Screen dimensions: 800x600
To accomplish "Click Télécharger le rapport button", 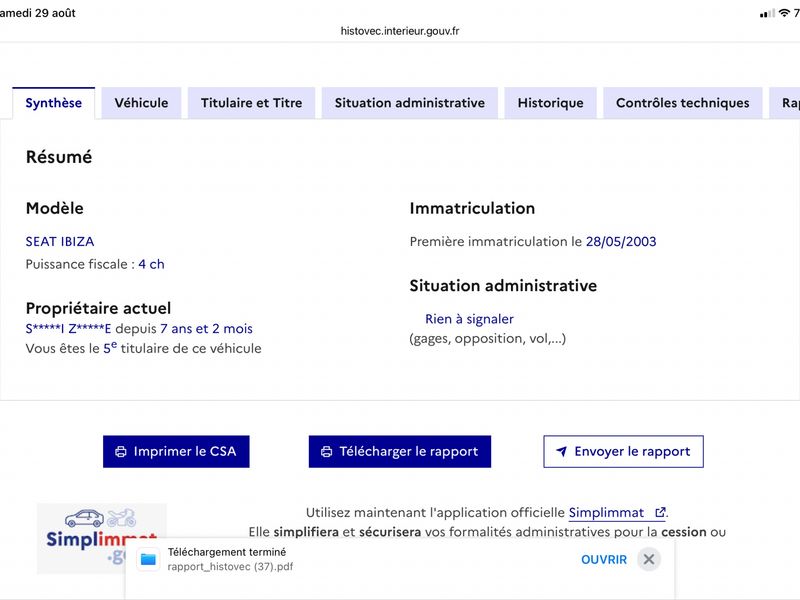I will (x=399, y=452).
